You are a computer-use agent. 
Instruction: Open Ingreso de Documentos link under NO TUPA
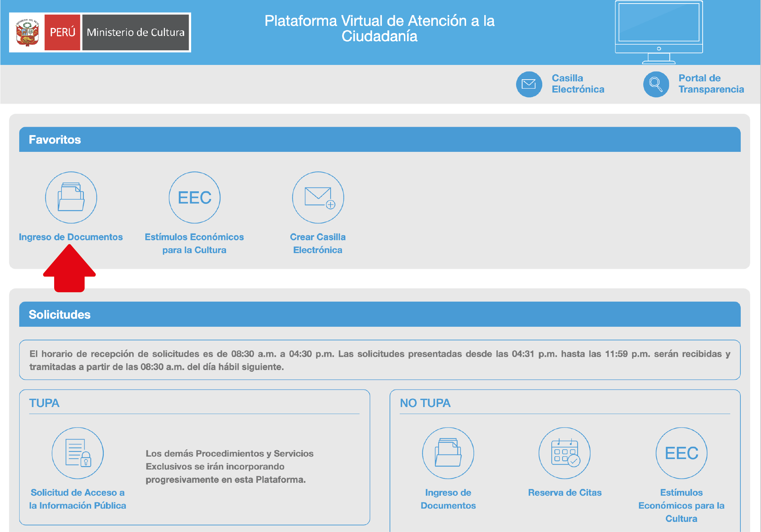(x=448, y=499)
